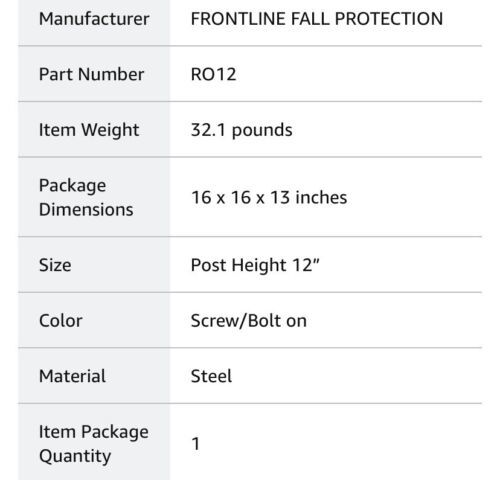Click the Package Dimensions label
Image resolution: width=500 pixels, height=480 pixels.
(86, 197)
